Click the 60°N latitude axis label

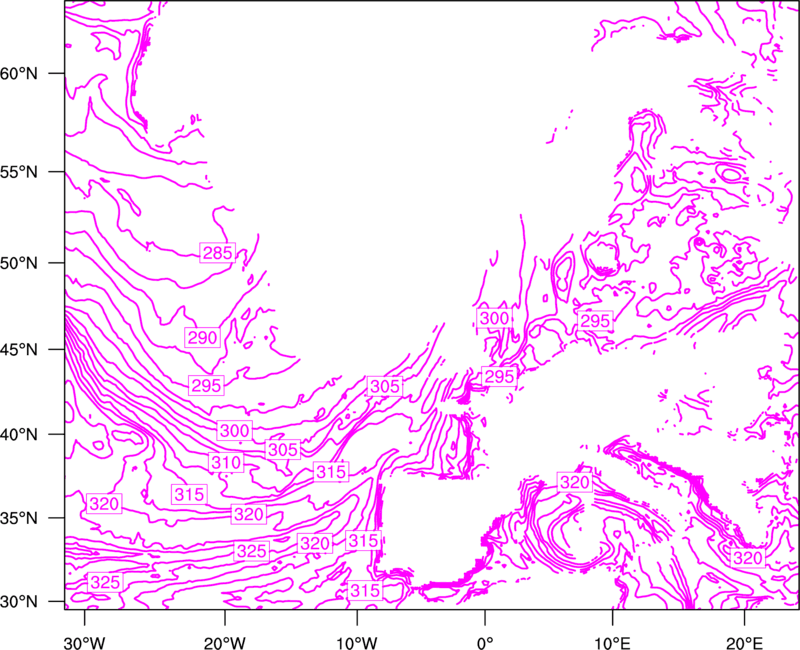point(19,73)
